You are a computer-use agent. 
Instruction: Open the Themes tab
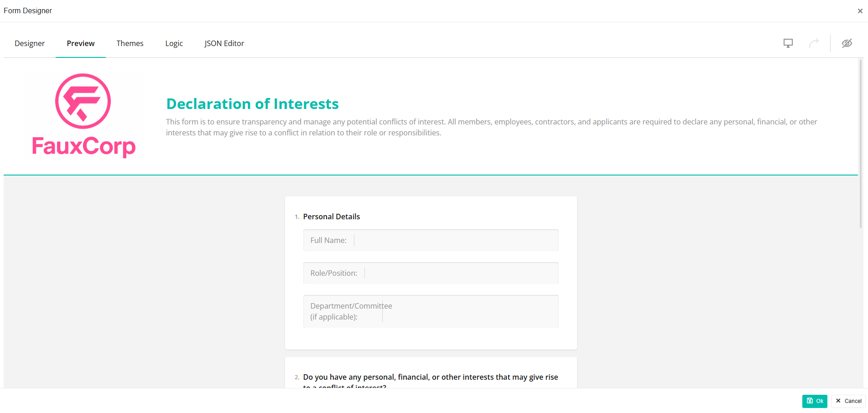click(130, 43)
